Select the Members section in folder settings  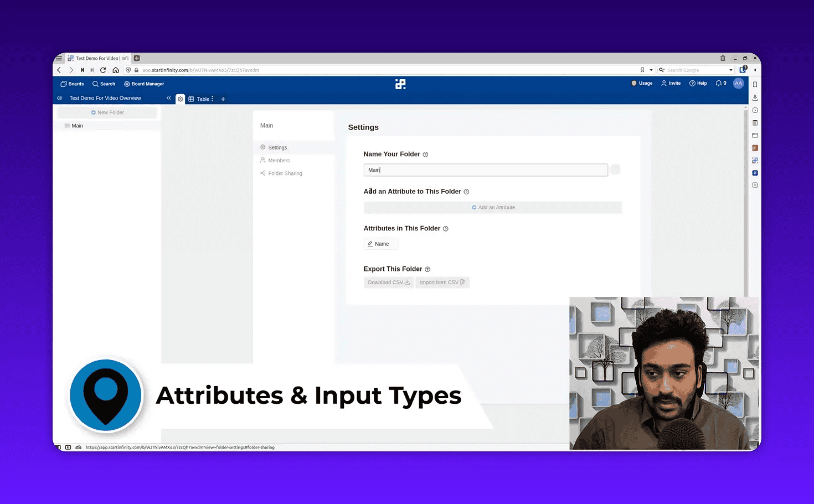279,160
